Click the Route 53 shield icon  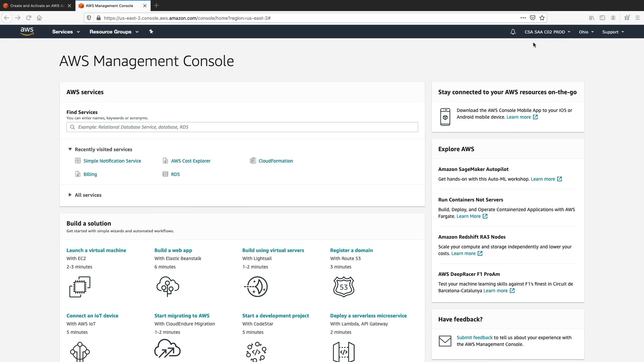[x=344, y=287]
